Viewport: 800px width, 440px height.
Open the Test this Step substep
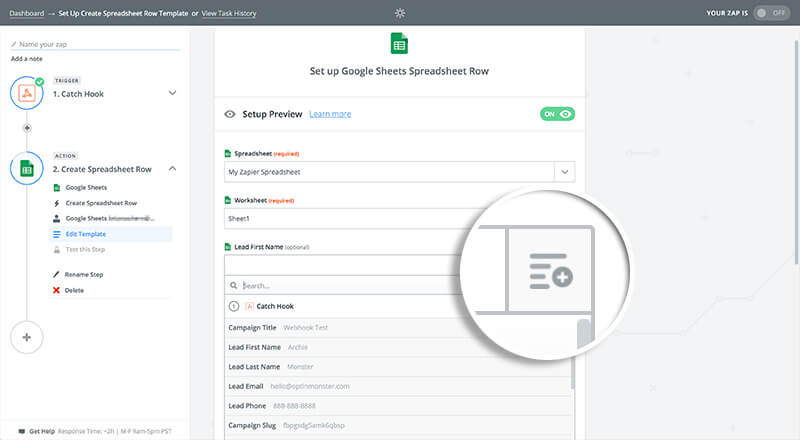(x=85, y=250)
